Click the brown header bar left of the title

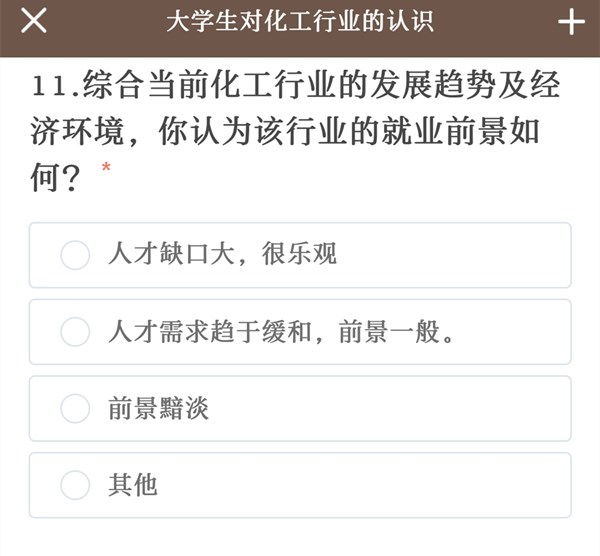point(110,22)
